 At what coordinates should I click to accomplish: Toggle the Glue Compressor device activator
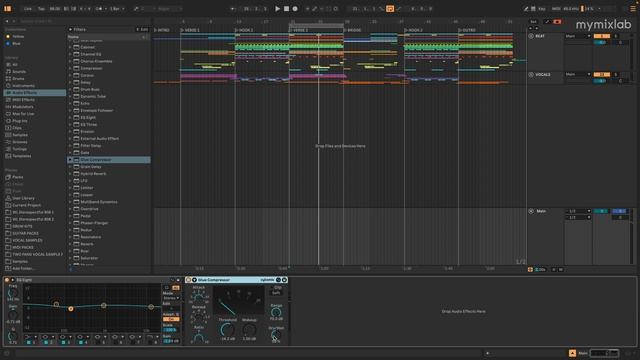(189, 280)
